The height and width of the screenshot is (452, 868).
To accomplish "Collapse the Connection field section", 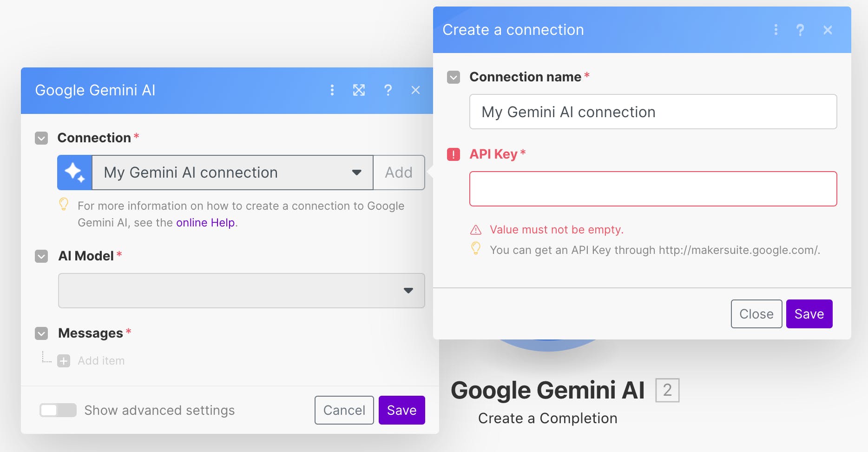I will pos(41,138).
